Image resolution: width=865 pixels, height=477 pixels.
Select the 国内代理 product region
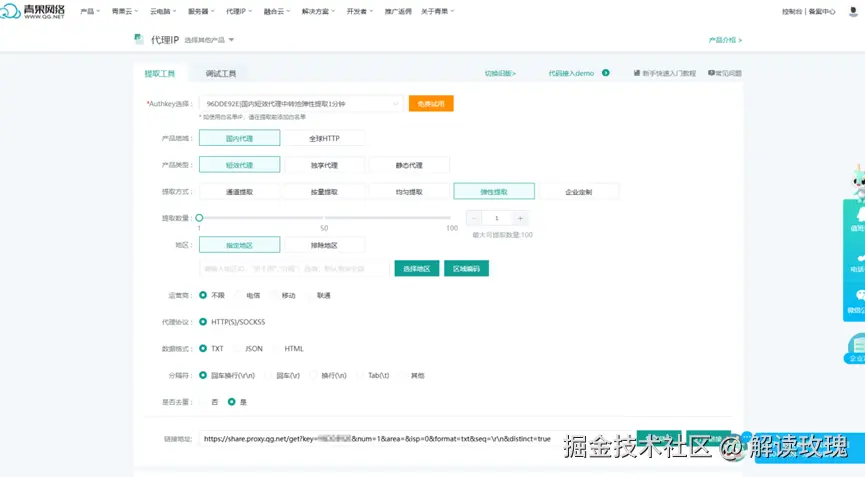(239, 138)
